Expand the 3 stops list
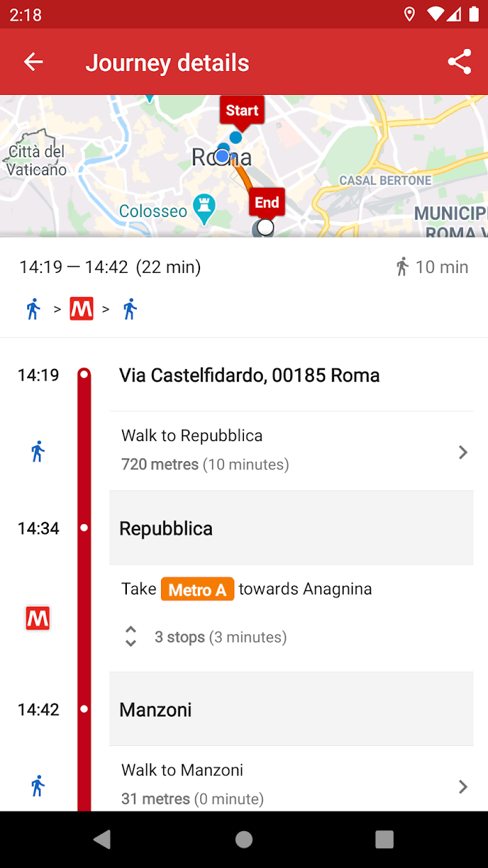The image size is (488, 868). [130, 636]
